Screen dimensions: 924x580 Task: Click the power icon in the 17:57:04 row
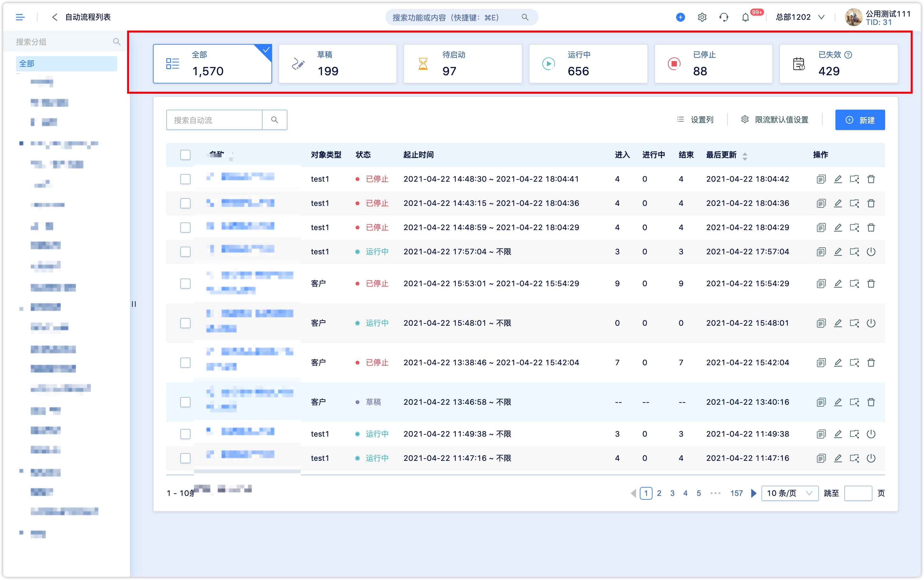pos(871,252)
